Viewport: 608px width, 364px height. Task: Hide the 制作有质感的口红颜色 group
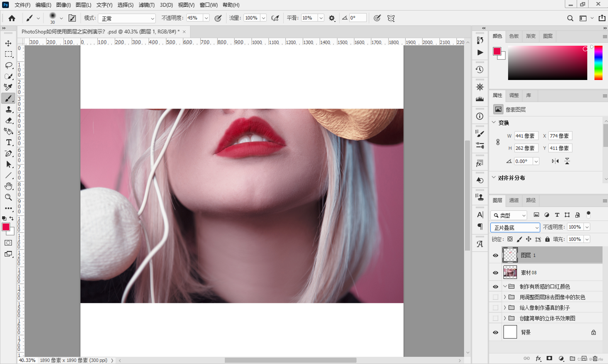tap(496, 286)
